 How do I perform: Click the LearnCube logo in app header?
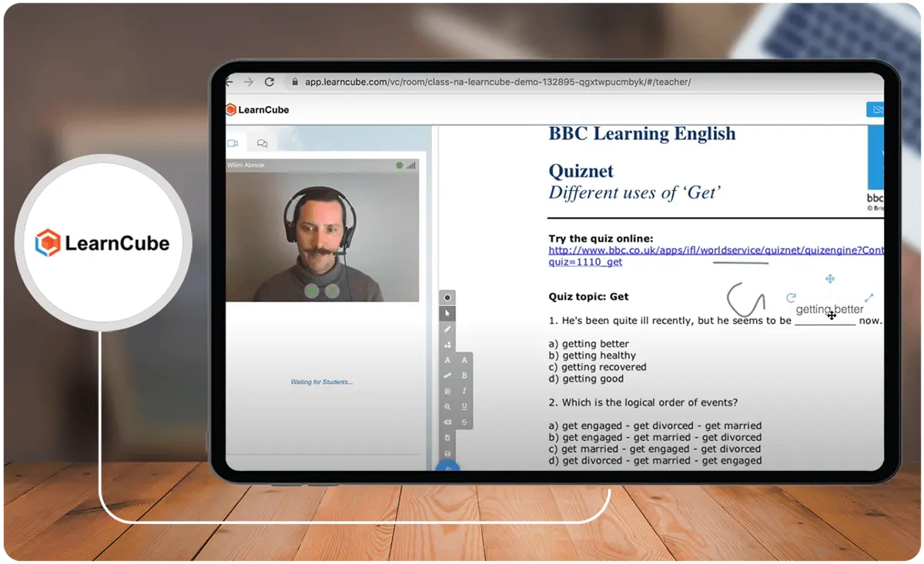(258, 110)
